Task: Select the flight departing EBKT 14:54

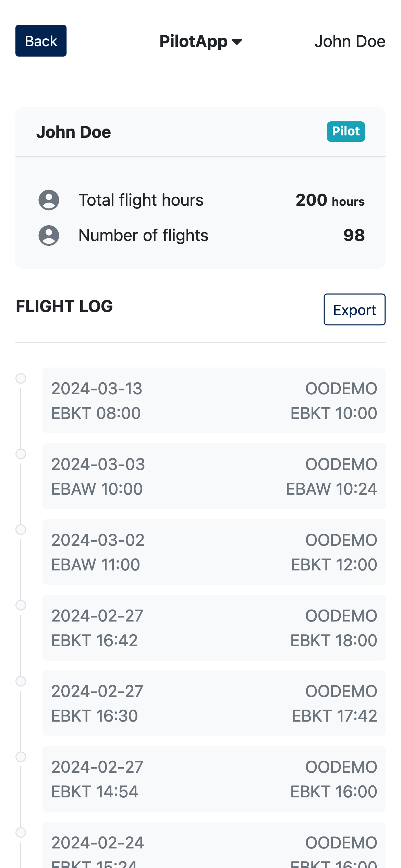Action: coord(214,779)
